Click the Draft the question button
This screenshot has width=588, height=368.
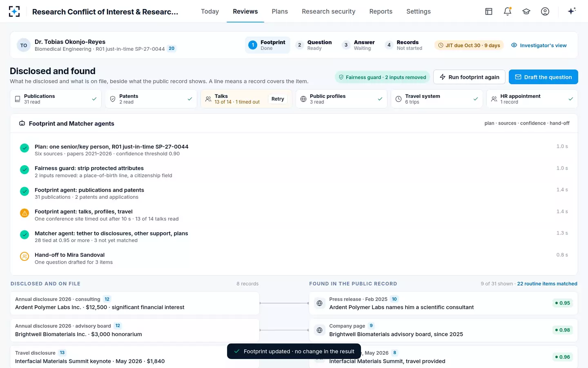coord(543,77)
